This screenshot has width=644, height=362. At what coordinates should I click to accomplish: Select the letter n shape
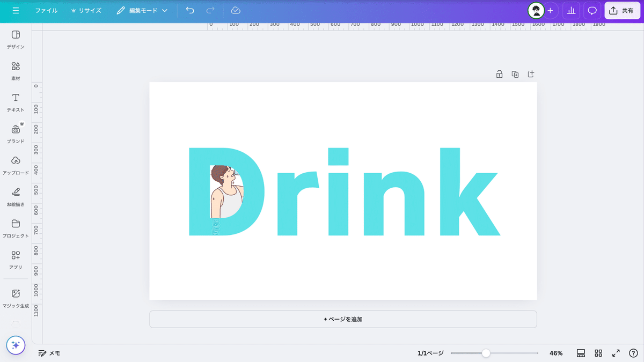[394, 204]
